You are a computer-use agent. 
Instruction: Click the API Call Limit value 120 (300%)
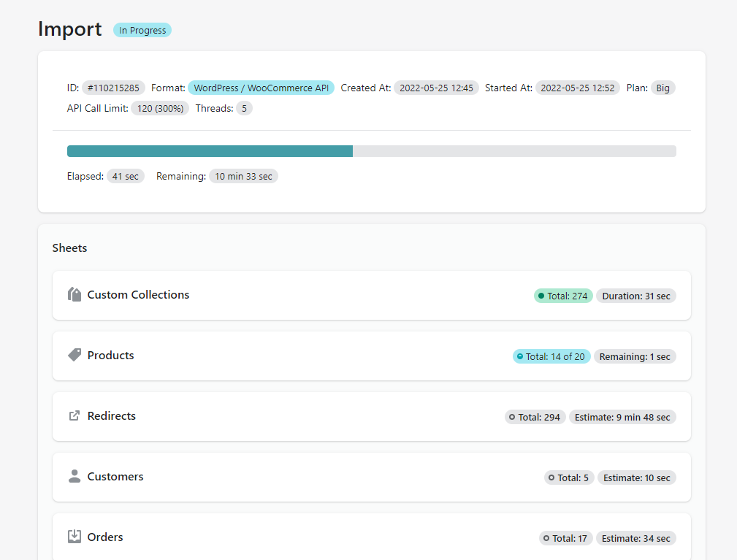pos(160,109)
